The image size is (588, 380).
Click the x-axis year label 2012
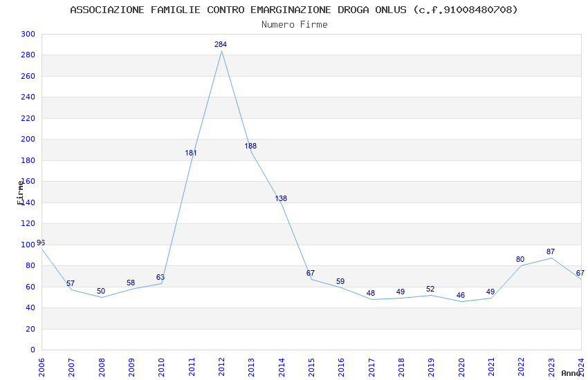(x=221, y=367)
